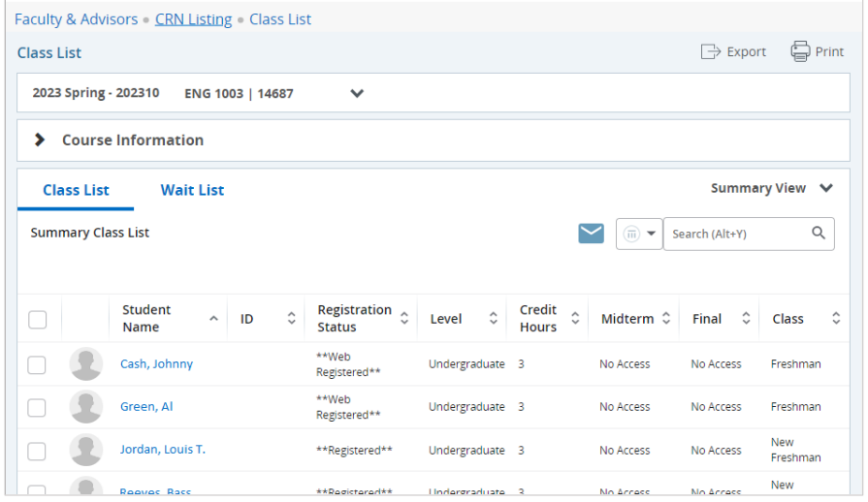Click Cash, Johnny's '**Web Registered**' status

point(348,364)
